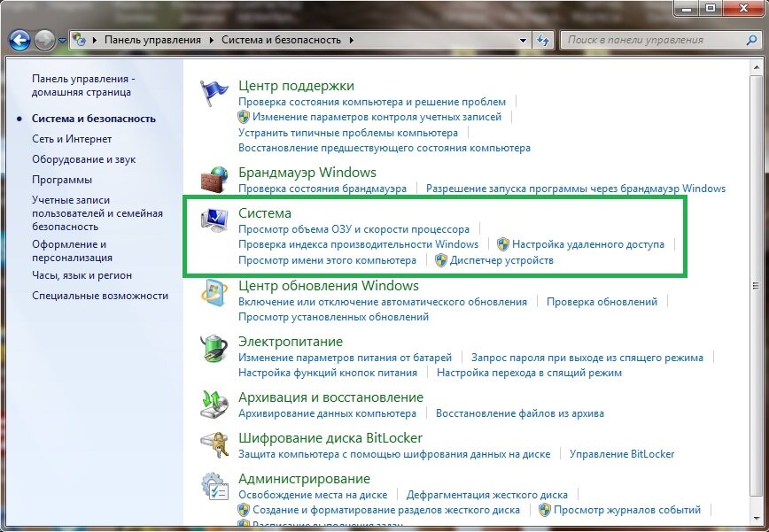Open Программы category in sidebar
769x532 pixels.
pos(62,180)
